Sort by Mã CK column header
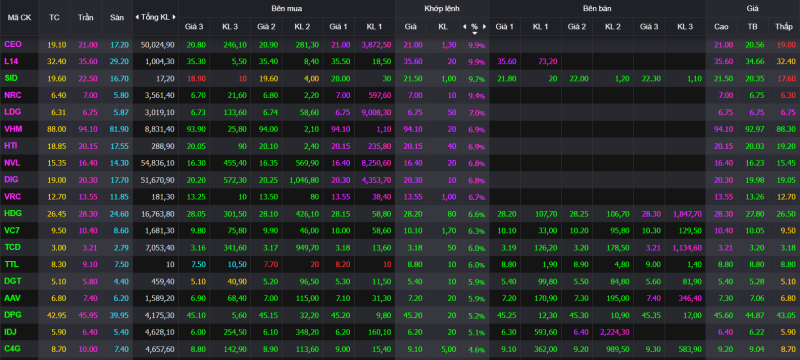The image size is (800, 360). tap(19, 17)
